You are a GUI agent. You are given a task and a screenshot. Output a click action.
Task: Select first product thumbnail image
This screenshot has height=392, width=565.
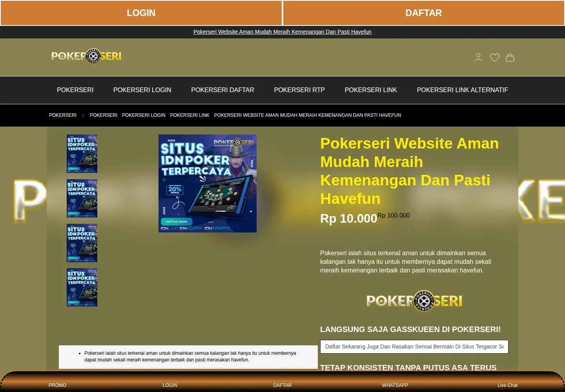pos(82,154)
